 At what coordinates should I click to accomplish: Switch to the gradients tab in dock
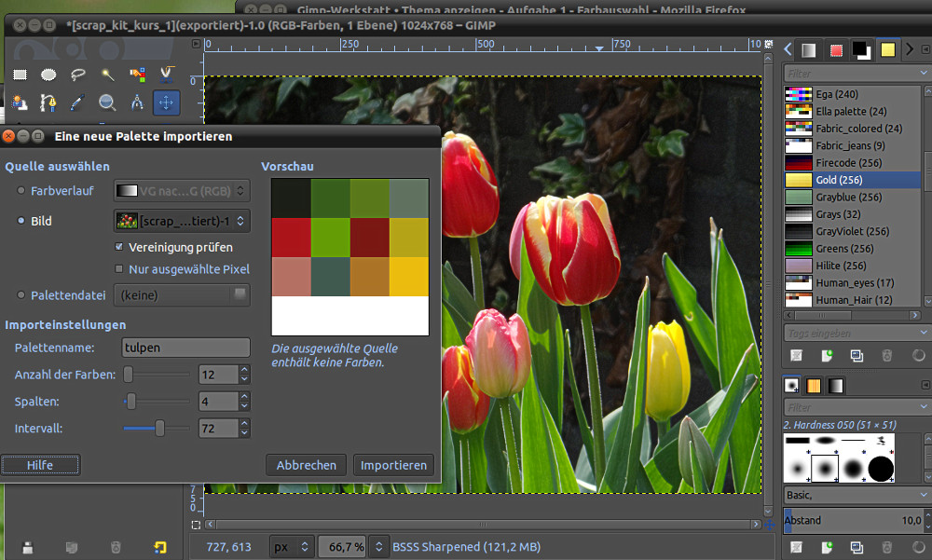836,385
